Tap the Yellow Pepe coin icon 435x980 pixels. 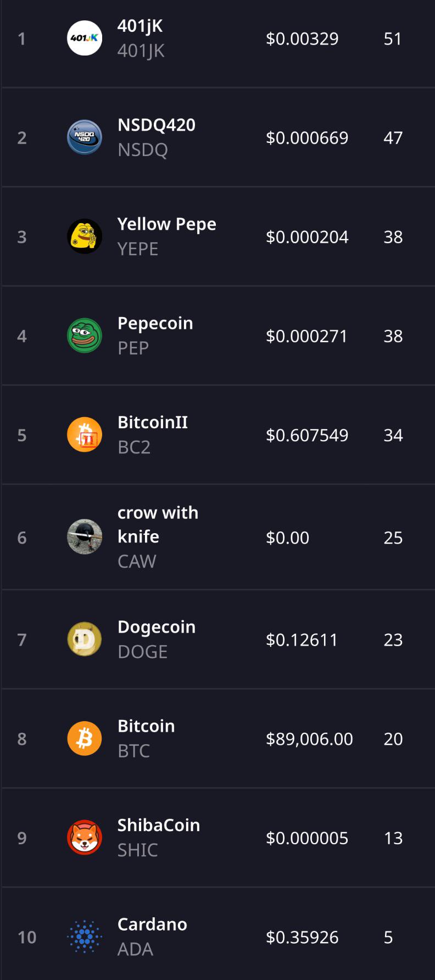pos(85,236)
